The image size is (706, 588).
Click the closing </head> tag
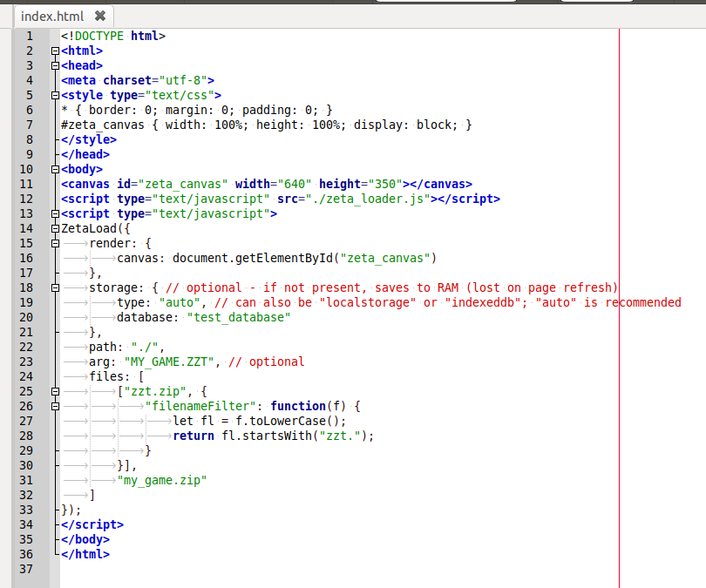[x=85, y=154]
